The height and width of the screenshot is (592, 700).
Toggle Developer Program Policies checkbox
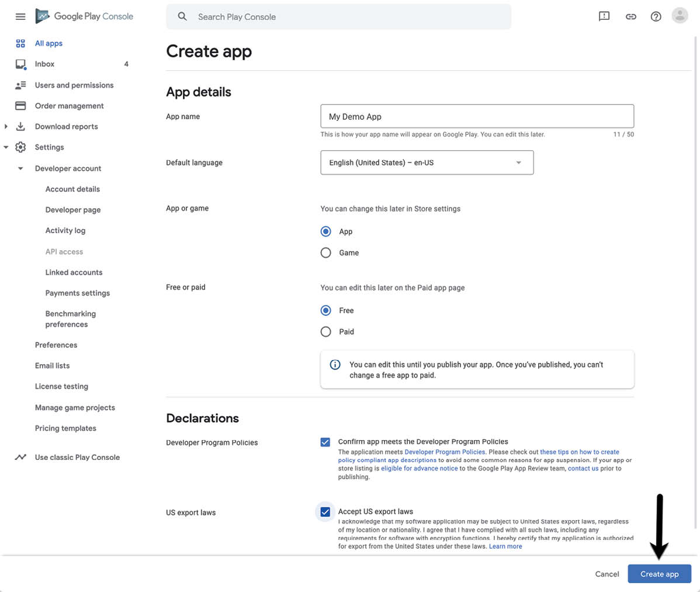(325, 442)
